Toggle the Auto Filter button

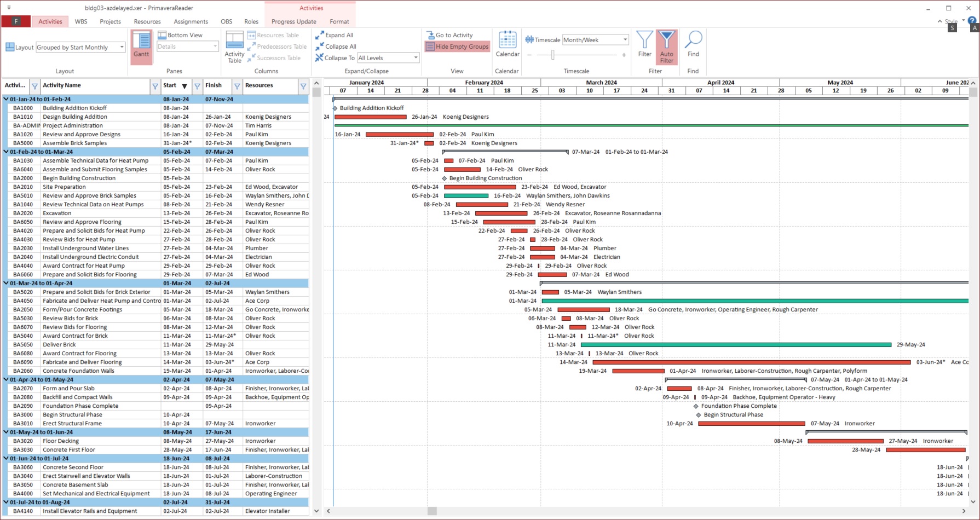pyautogui.click(x=666, y=47)
